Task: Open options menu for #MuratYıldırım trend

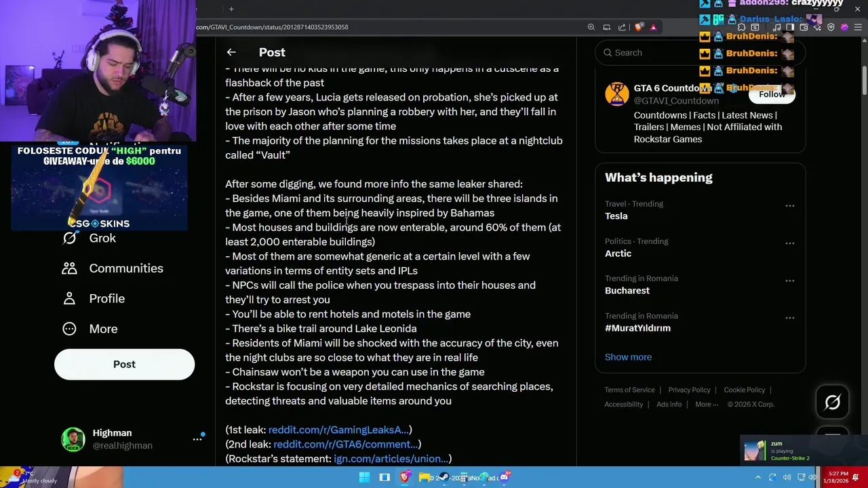Action: coord(790,317)
